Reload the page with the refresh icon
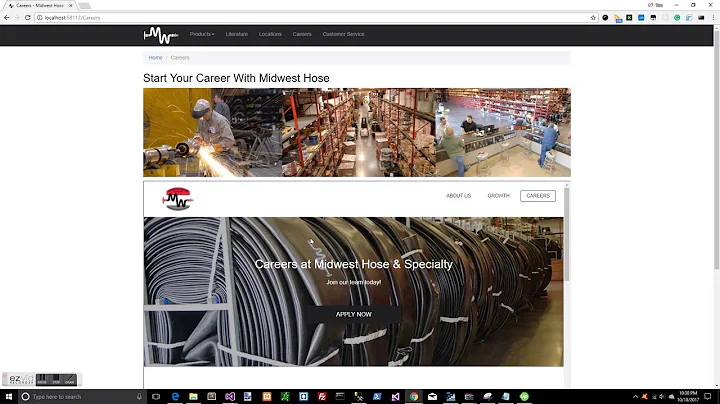The image size is (720, 404). point(28,17)
